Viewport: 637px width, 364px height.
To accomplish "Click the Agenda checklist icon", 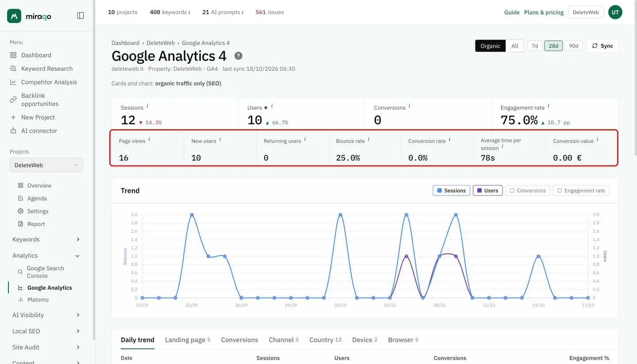I will click(20, 199).
